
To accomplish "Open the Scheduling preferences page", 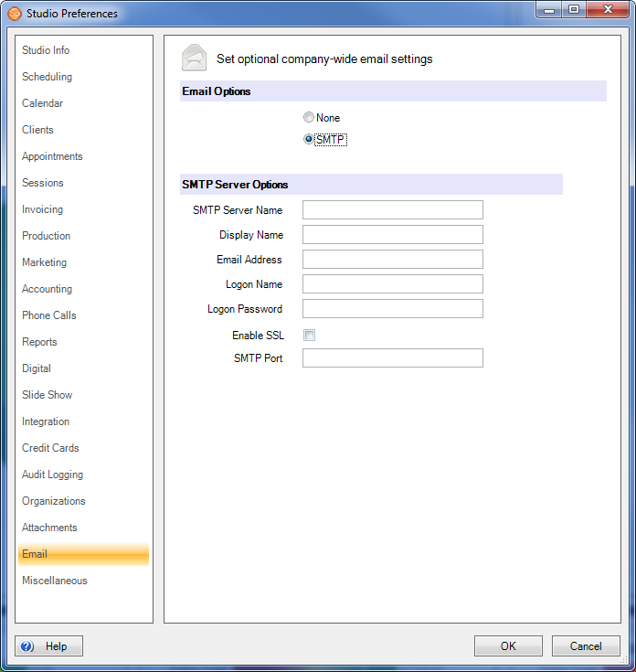I will (48, 77).
